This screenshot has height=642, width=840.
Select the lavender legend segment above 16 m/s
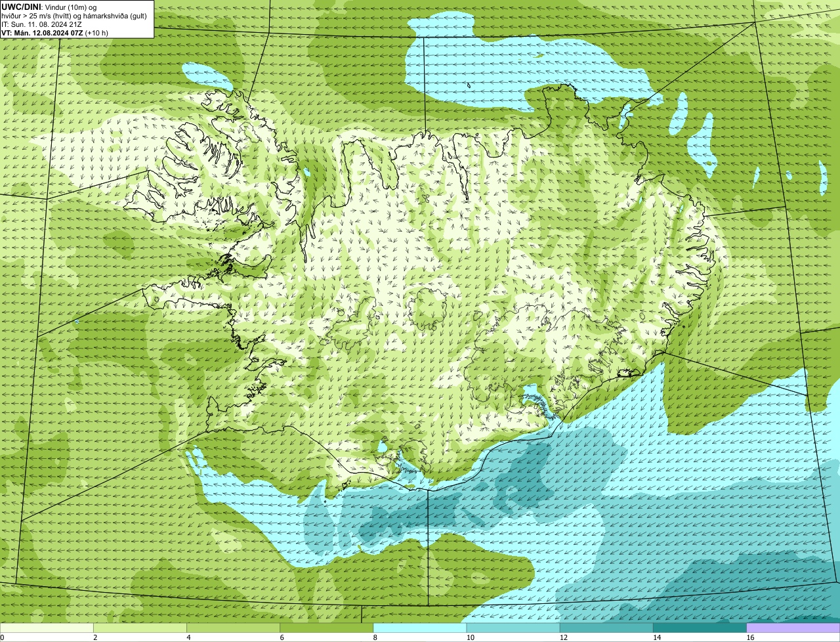pyautogui.click(x=793, y=628)
